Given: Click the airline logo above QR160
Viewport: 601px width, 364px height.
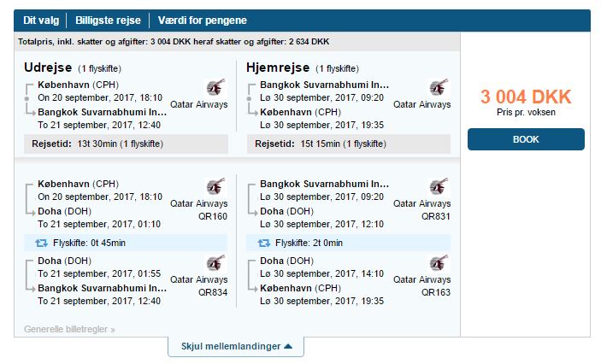Looking at the screenshot, I should [x=215, y=187].
